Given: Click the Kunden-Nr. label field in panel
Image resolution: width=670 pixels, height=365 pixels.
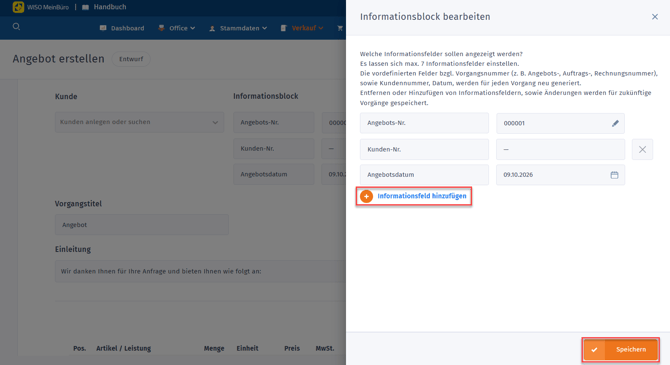Looking at the screenshot, I should pos(424,149).
